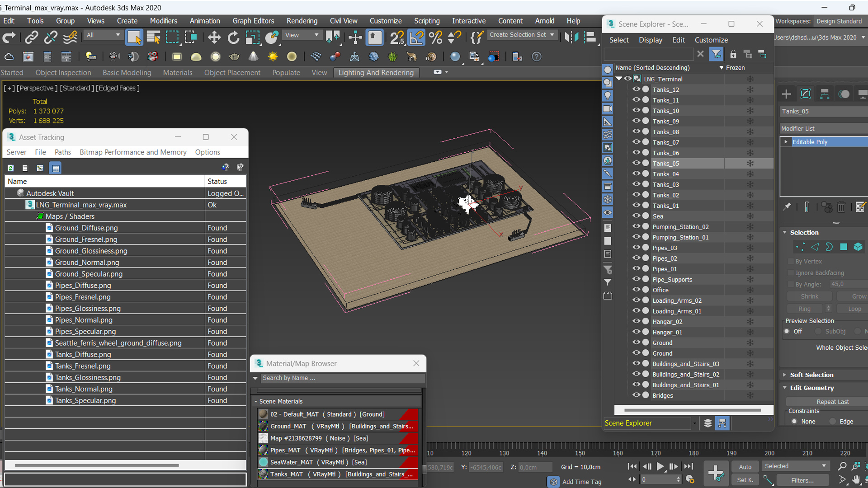The height and width of the screenshot is (488, 868).
Task: Display geometry objects in Scene Explorer
Action: (608, 70)
